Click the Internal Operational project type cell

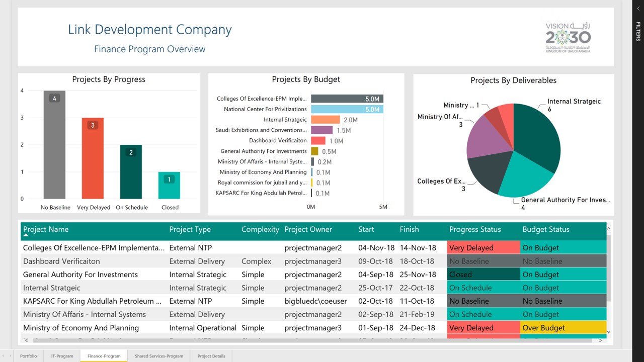point(203,328)
